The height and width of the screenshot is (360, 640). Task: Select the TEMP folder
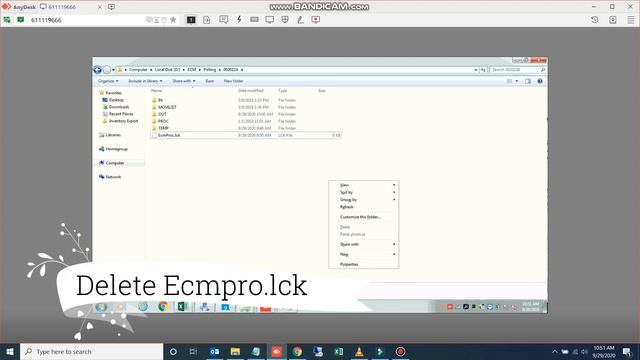[163, 128]
